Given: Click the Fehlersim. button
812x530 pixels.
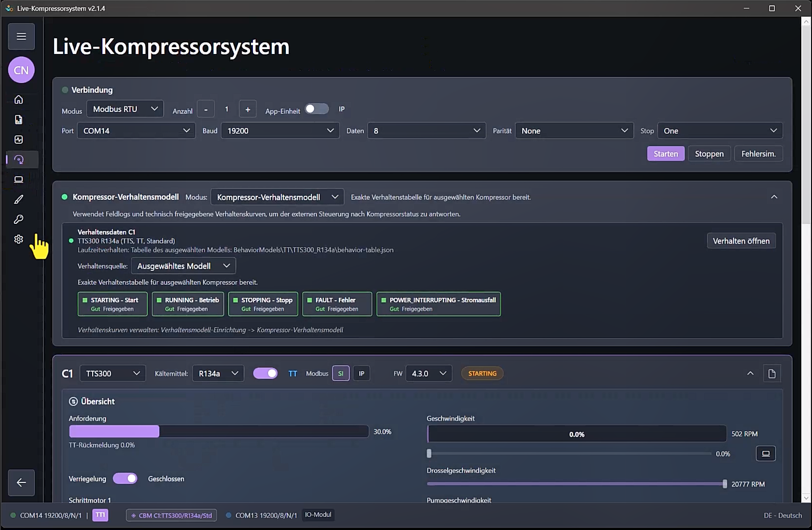Looking at the screenshot, I should point(759,154).
